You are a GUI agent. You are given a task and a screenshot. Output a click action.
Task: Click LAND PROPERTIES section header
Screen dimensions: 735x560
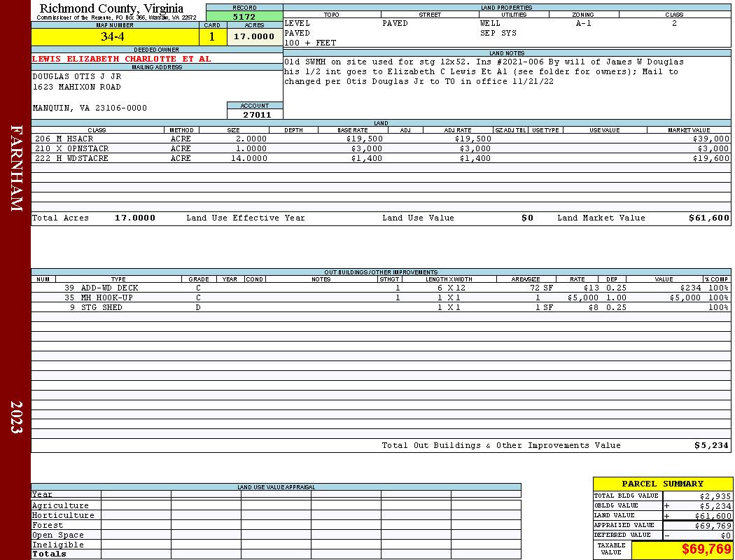pos(507,8)
